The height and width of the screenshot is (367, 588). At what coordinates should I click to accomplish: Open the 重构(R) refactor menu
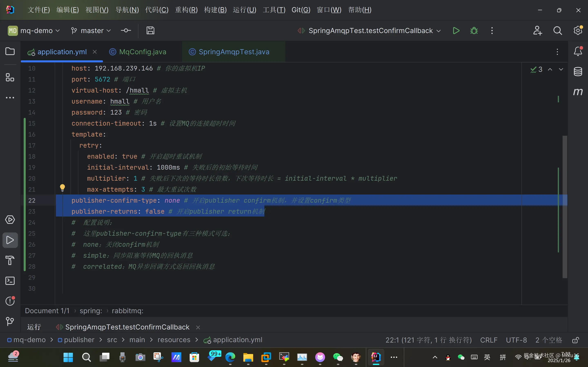click(186, 10)
